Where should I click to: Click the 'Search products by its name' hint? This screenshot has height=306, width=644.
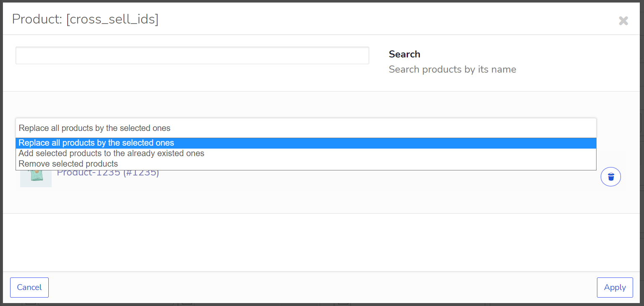click(x=452, y=69)
